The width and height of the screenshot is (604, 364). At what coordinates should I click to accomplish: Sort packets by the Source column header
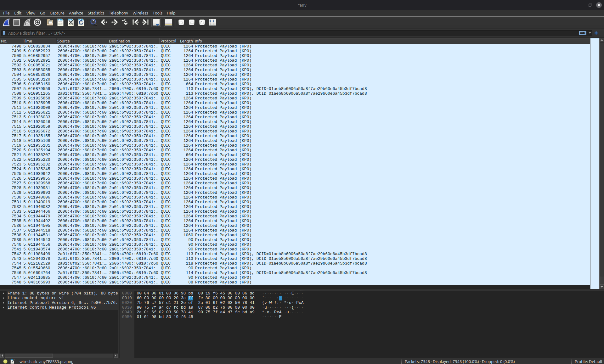[82, 41]
